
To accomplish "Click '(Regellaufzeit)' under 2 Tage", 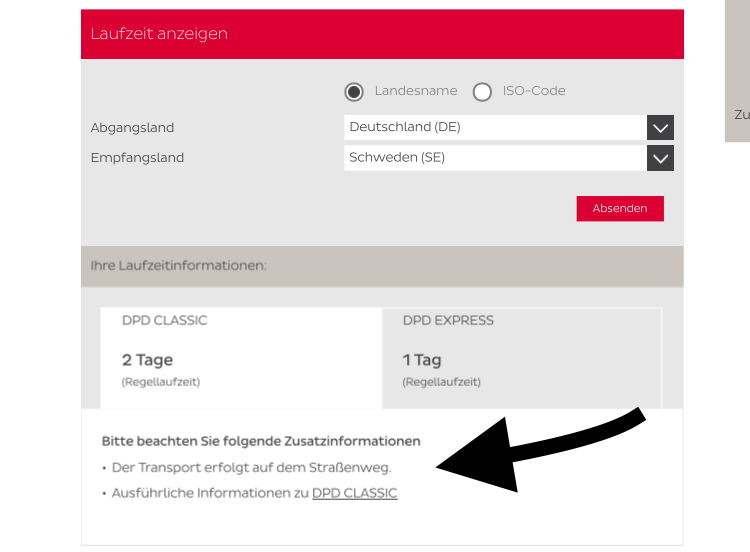I will tap(161, 382).
